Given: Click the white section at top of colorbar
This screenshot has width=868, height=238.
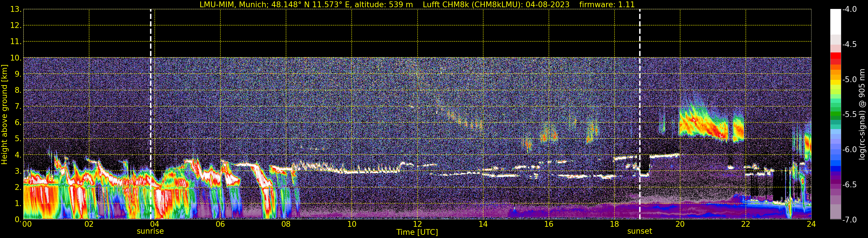Looking at the screenshot, I should point(835,22).
